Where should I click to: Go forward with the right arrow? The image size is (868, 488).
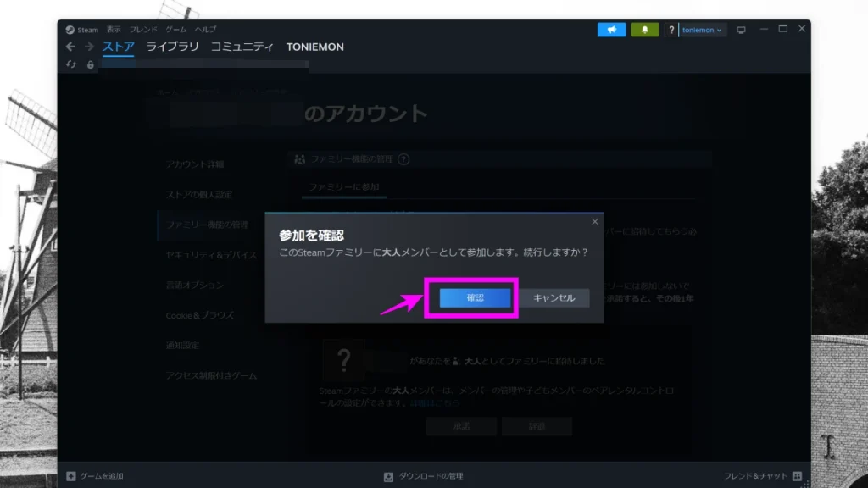pyautogui.click(x=88, y=47)
